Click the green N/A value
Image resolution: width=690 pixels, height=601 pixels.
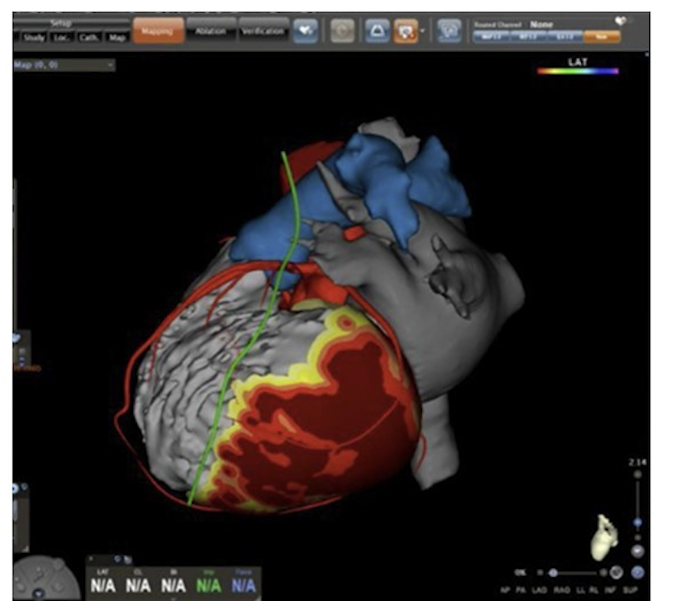pyautogui.click(x=209, y=586)
